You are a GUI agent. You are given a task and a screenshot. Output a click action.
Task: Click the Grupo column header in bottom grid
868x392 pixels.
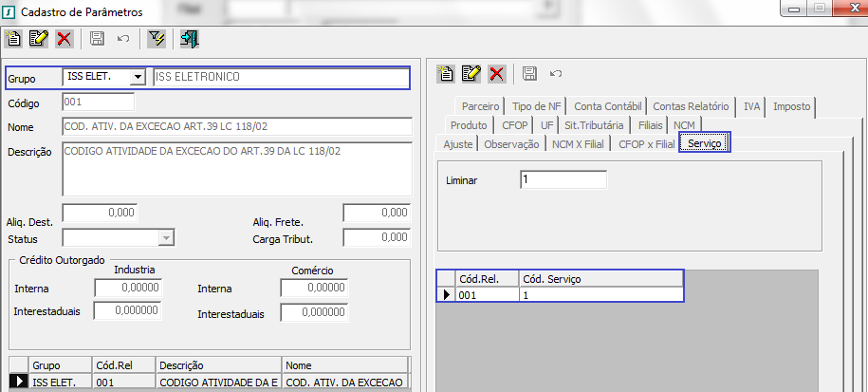click(60, 365)
